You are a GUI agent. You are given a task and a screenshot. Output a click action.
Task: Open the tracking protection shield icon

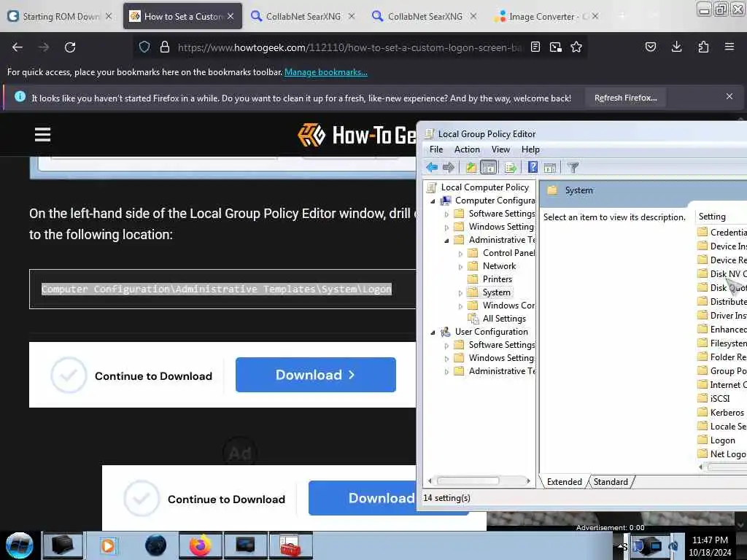tap(144, 47)
